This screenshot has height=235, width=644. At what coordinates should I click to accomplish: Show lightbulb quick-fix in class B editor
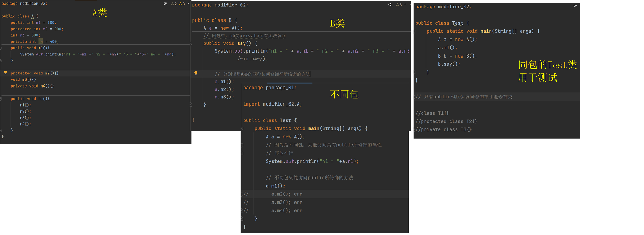point(195,73)
